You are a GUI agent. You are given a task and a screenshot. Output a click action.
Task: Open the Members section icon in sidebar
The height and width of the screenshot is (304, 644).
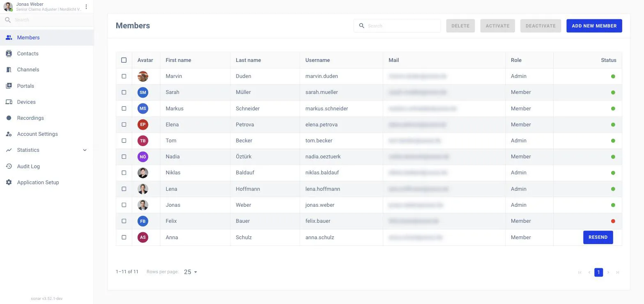[x=9, y=37]
